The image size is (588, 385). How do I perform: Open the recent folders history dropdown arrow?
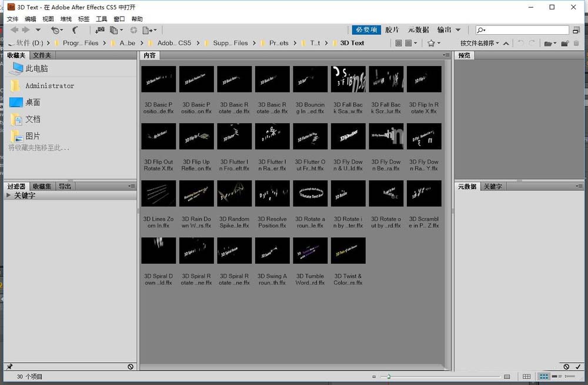point(38,29)
